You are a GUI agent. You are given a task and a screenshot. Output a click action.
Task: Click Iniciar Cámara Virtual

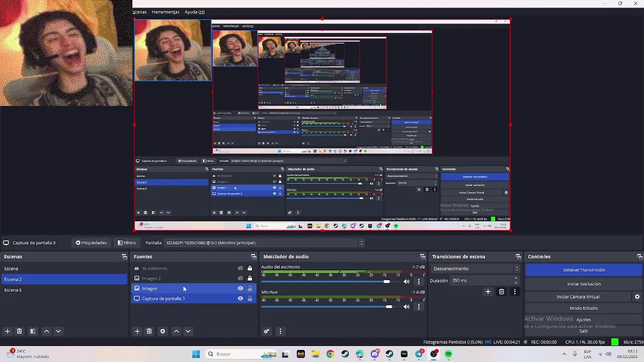point(578,297)
